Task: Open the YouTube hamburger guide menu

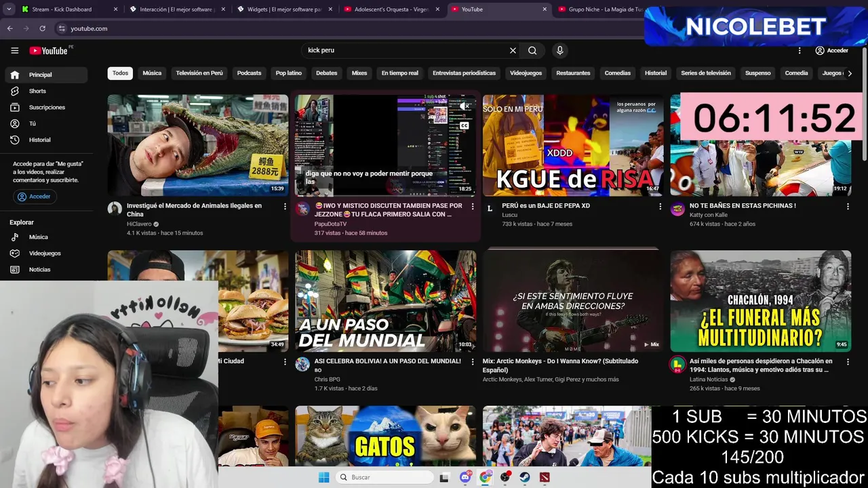Action: (14, 50)
